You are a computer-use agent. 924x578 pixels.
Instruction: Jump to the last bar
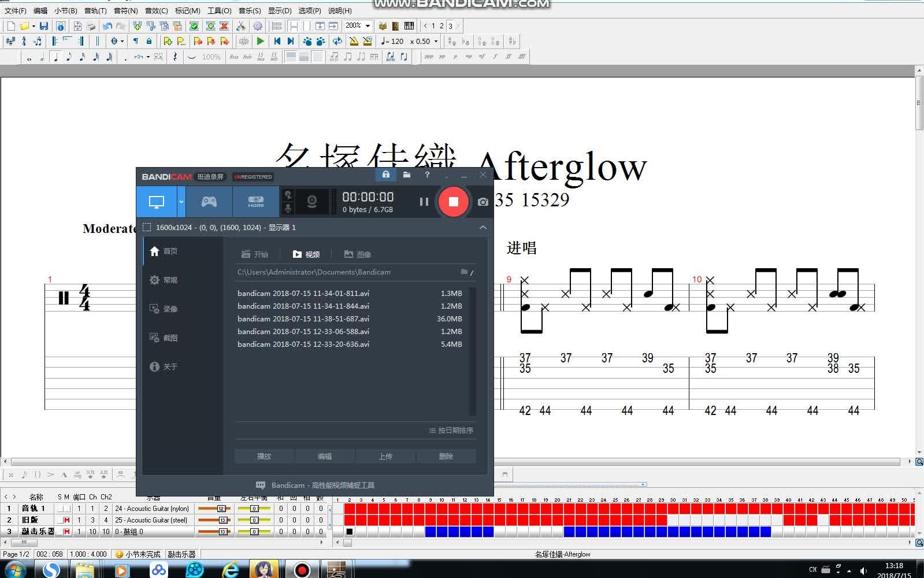tap(291, 41)
